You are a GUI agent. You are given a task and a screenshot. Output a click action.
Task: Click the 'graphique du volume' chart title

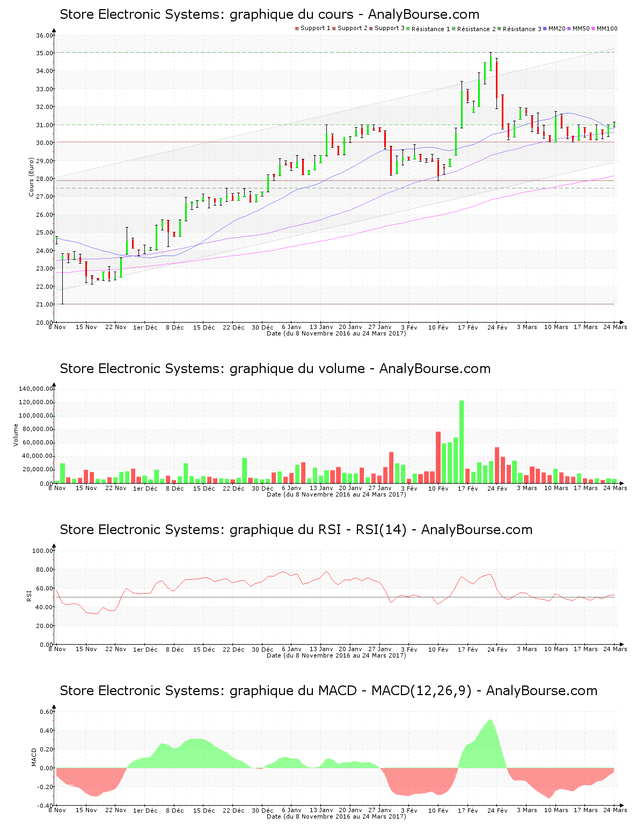(x=275, y=369)
